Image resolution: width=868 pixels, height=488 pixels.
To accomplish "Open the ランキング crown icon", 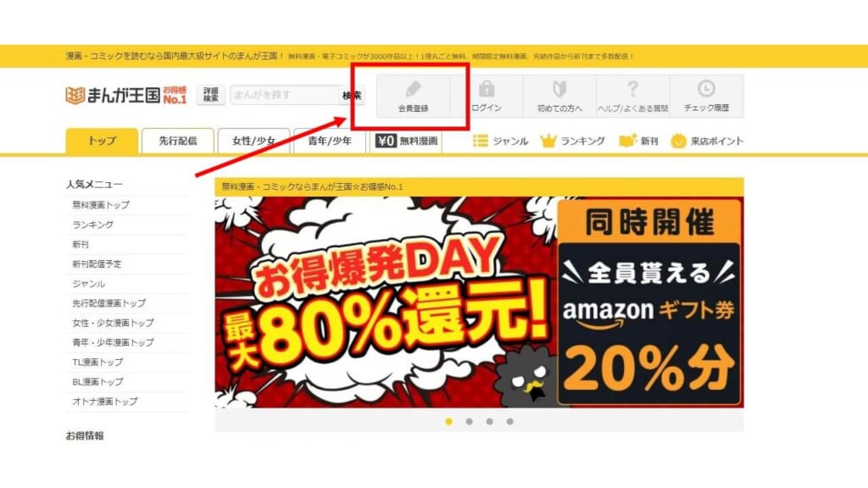I will 548,141.
